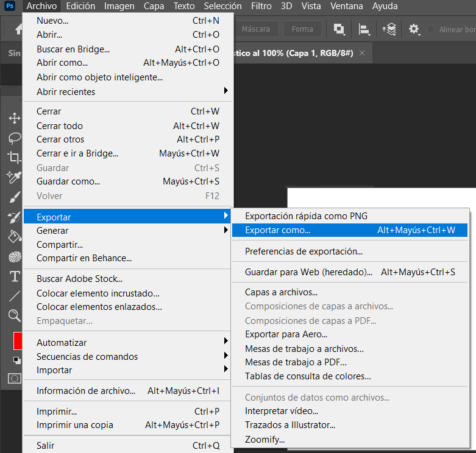This screenshot has height=453, width=476.
Task: Select the Move tool
Action: click(x=14, y=118)
